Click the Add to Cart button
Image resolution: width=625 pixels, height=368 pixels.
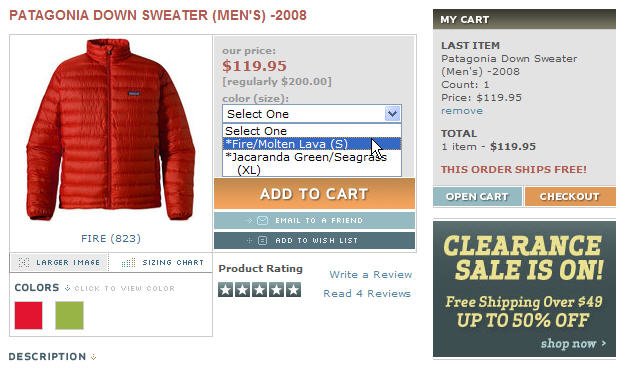click(314, 194)
